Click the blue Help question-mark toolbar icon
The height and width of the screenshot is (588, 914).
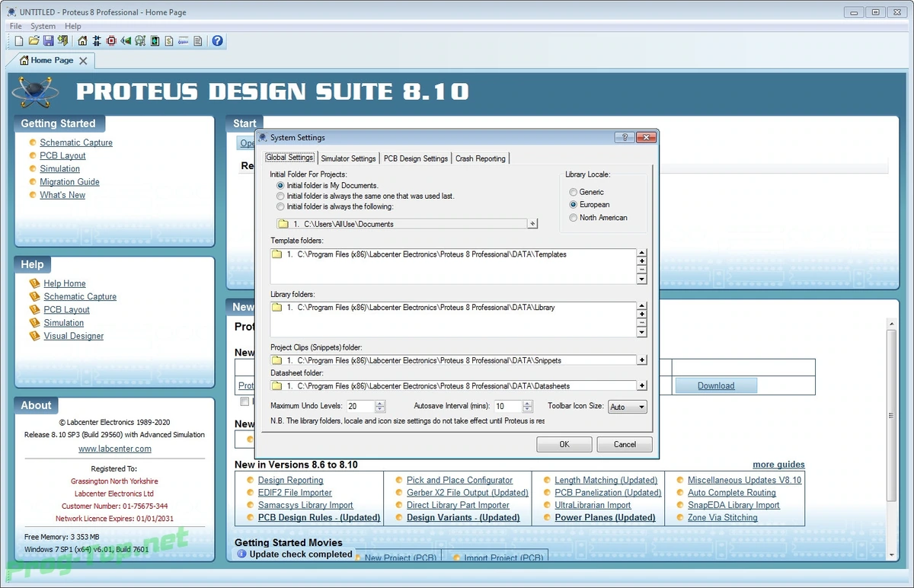click(217, 40)
